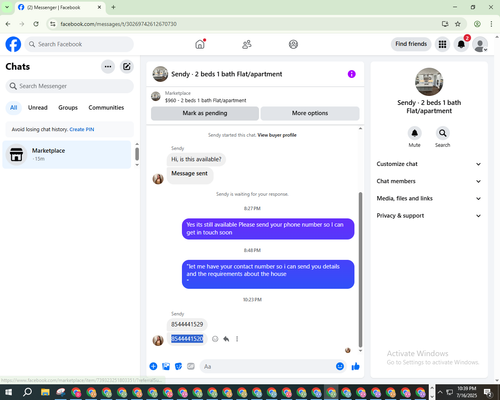Open the Windows notification center
The image size is (500, 400).
coord(488,392)
